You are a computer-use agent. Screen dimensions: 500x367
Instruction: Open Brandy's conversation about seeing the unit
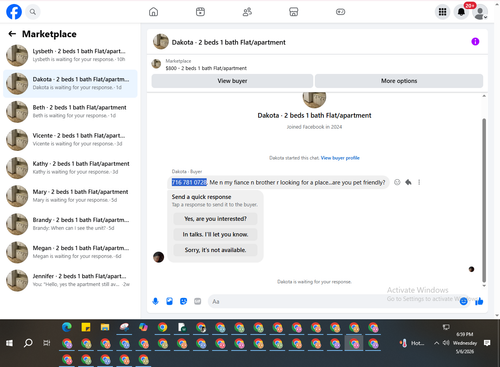[70, 224]
